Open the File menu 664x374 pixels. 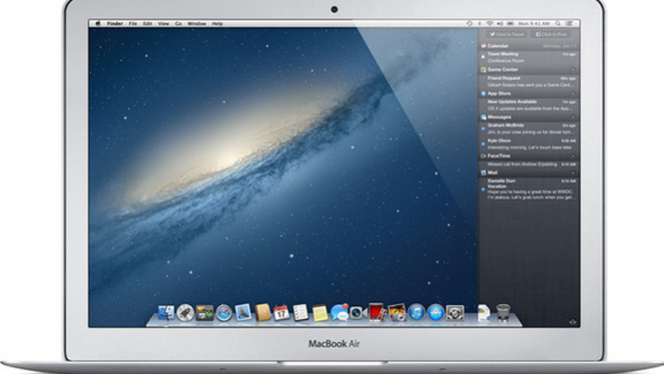coord(133,24)
